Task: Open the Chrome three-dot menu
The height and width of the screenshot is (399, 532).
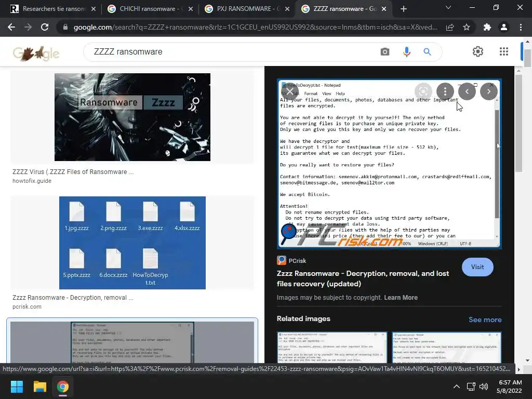Action: click(521, 27)
